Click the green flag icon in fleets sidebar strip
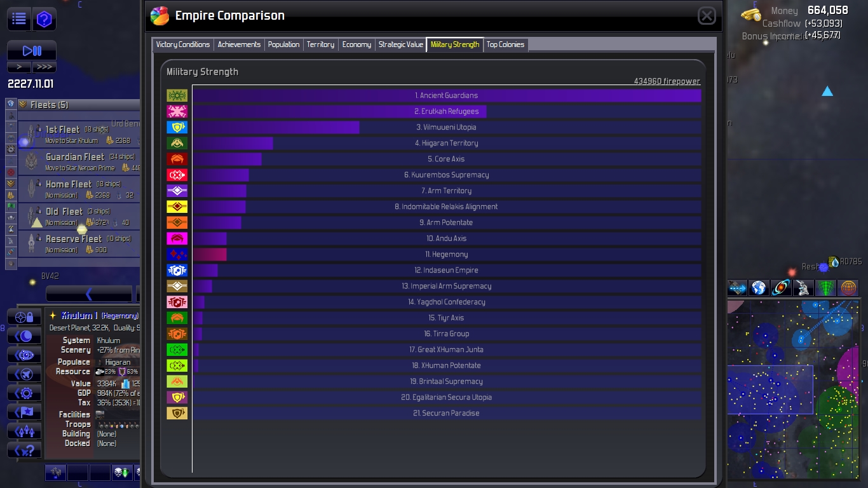 click(11, 207)
